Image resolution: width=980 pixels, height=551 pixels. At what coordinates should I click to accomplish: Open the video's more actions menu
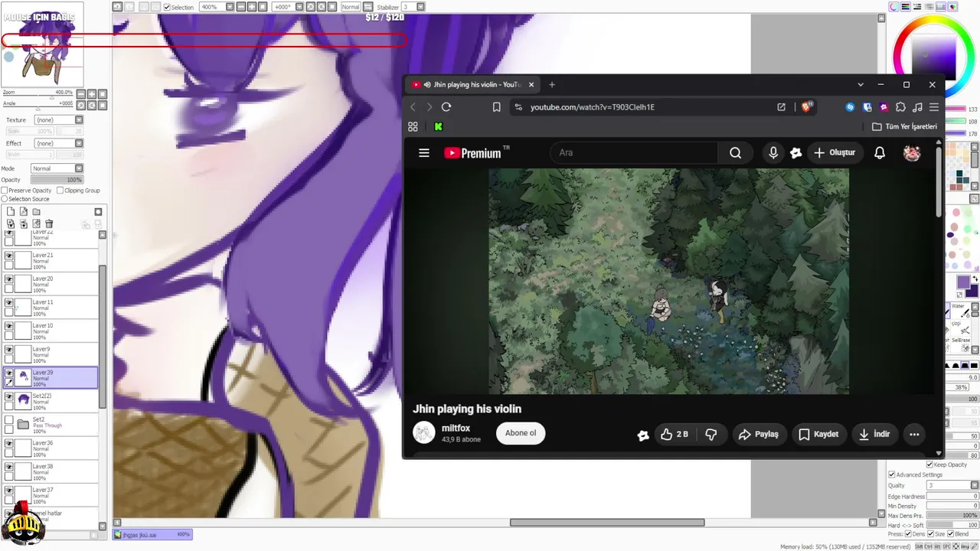914,434
